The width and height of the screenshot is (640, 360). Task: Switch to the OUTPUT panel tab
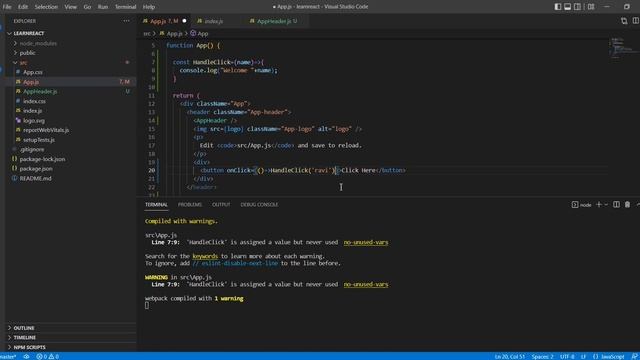221,204
